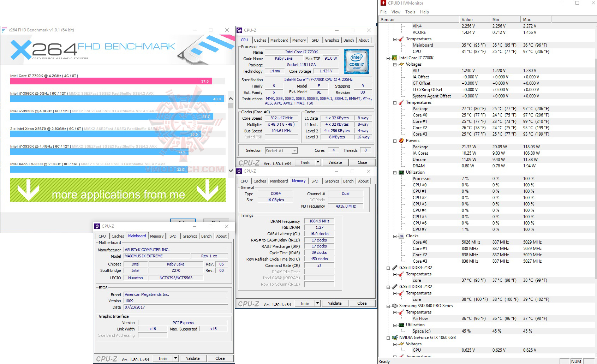Click the G.Skill DDR4-2132 memory module icon
Screen dimensions: 597x364
395,267
